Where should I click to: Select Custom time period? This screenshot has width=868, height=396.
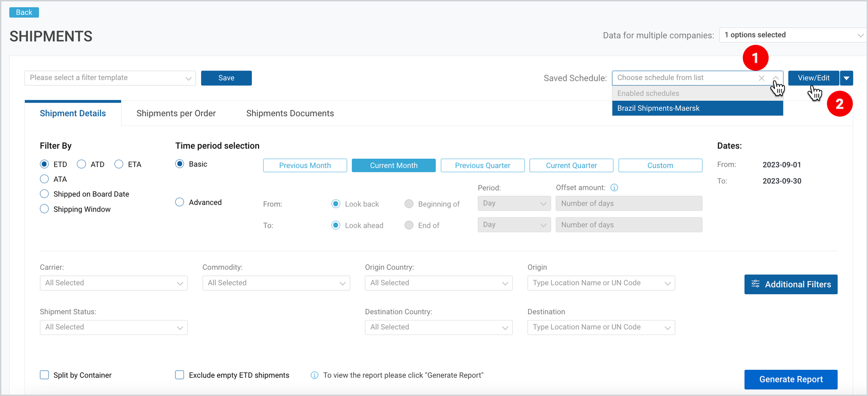(660, 165)
